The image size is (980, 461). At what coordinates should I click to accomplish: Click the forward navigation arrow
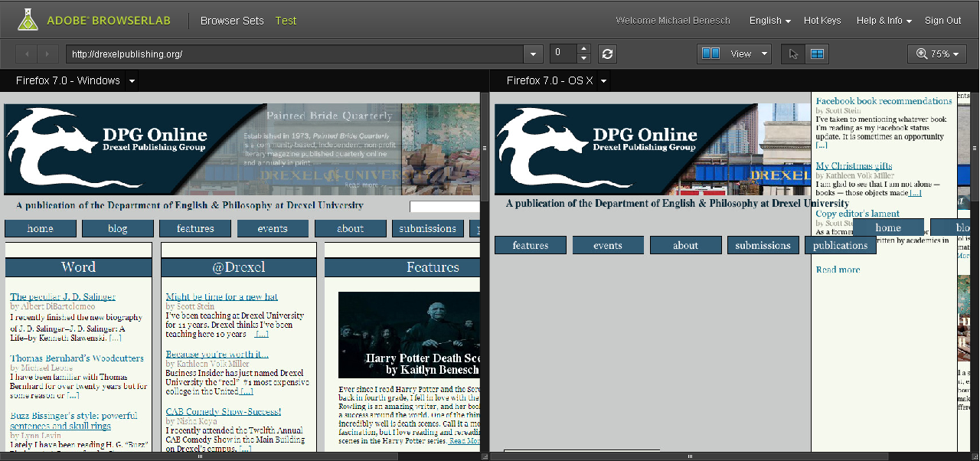pos(47,54)
